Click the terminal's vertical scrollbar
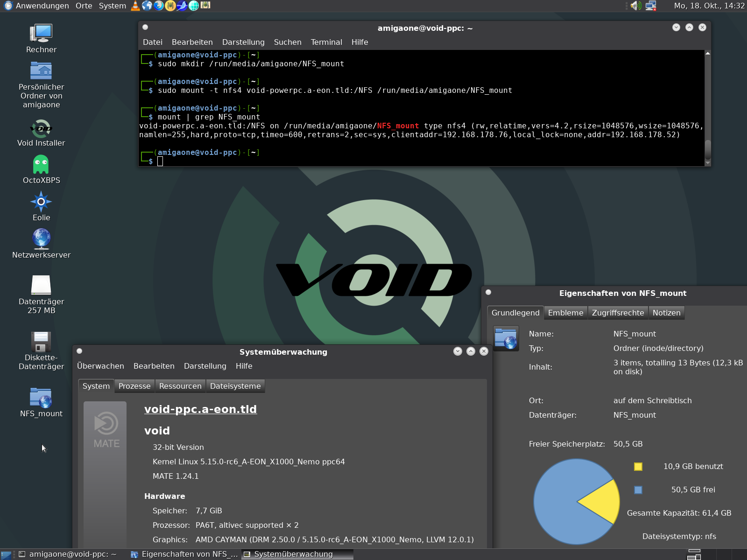The width and height of the screenshot is (747, 560). pyautogui.click(x=708, y=108)
